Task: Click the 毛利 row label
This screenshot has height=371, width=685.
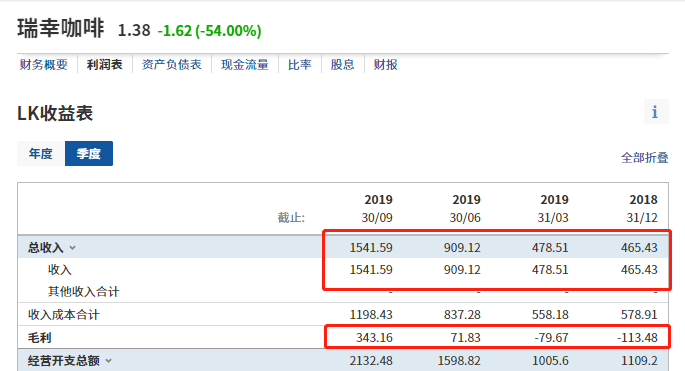Action: [40, 337]
